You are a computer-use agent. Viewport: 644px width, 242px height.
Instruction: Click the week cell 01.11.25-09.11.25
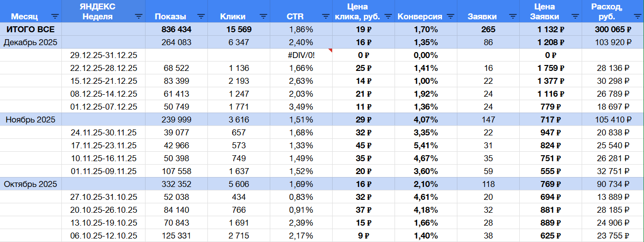click(x=104, y=171)
